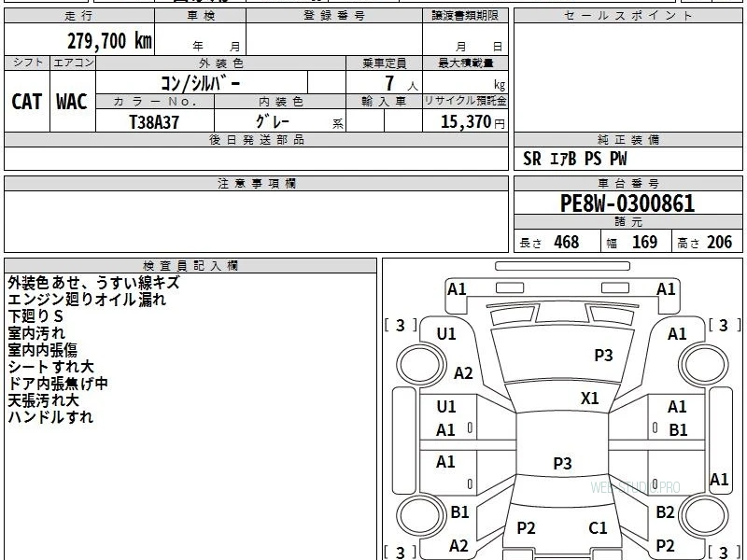747x560 pixels.
Task: Select the interior color グレー
Action: (273, 122)
